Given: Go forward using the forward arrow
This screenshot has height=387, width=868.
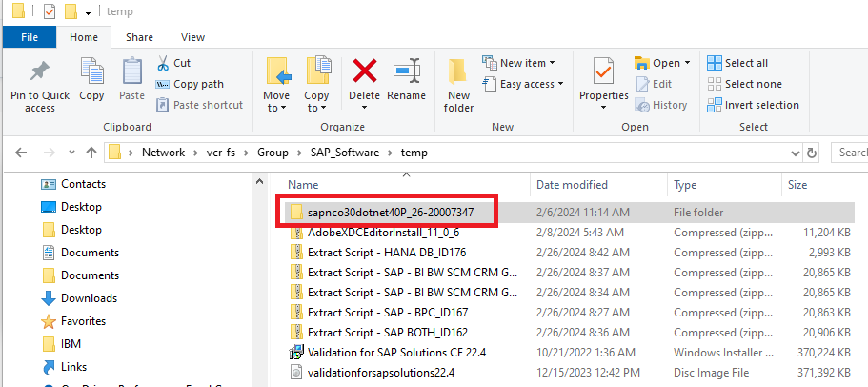Looking at the screenshot, I should tap(50, 153).
